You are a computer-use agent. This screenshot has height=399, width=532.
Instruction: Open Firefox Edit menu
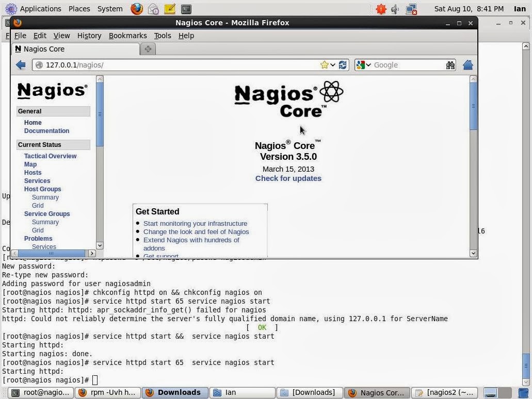40,36
